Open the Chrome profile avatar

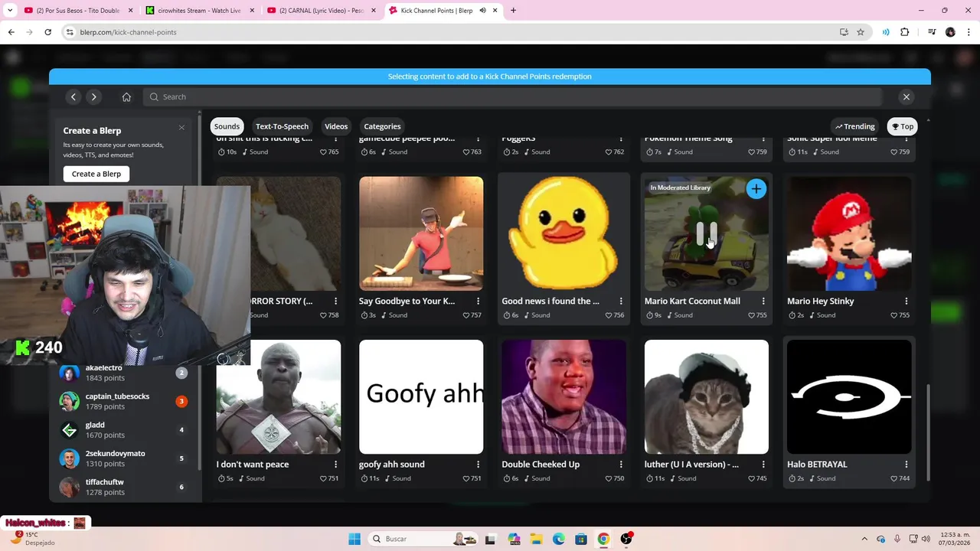click(950, 32)
